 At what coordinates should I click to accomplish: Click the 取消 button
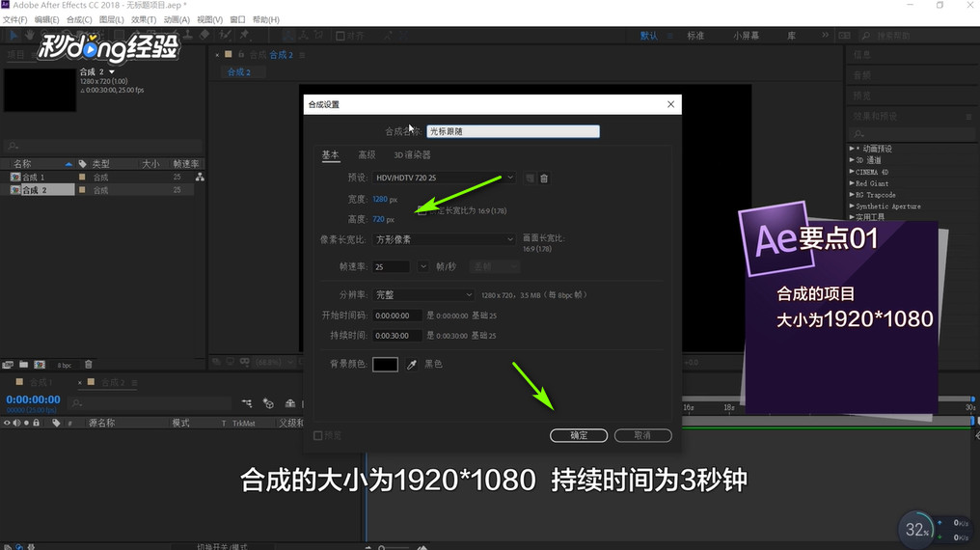[642, 435]
